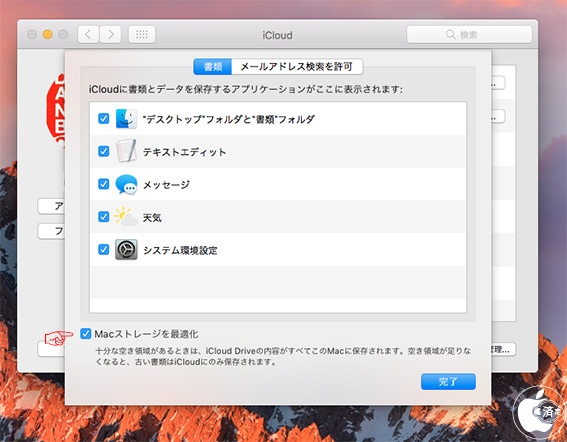Click the back arrow in the toolbar

click(88, 35)
